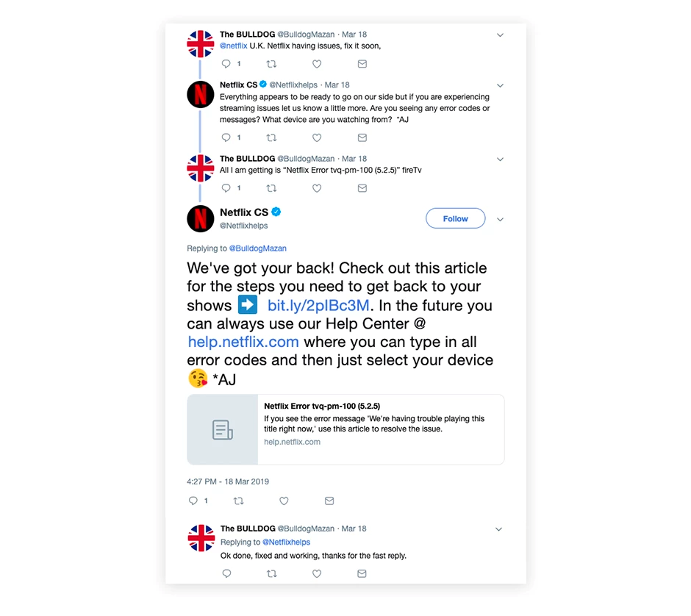The width and height of the screenshot is (691, 616).
Task: Like the main Netflix CS tweet from 18 Mar 2019
Action: (x=284, y=501)
